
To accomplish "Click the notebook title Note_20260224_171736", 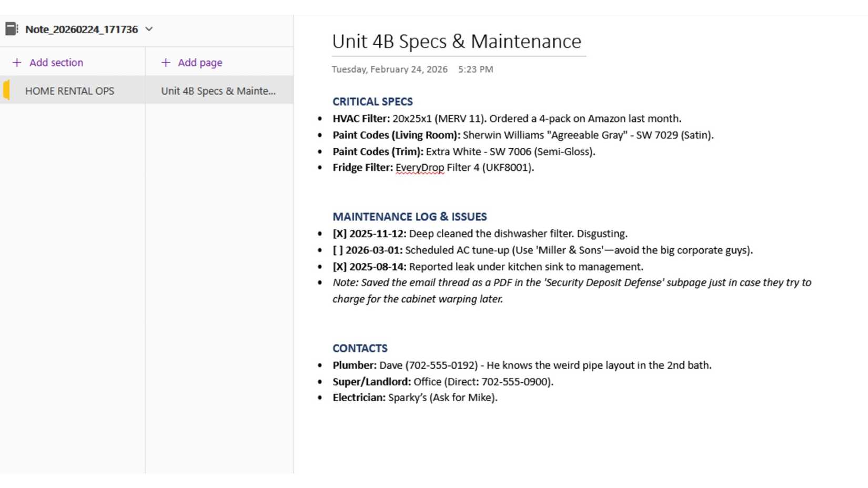I will (x=82, y=29).
